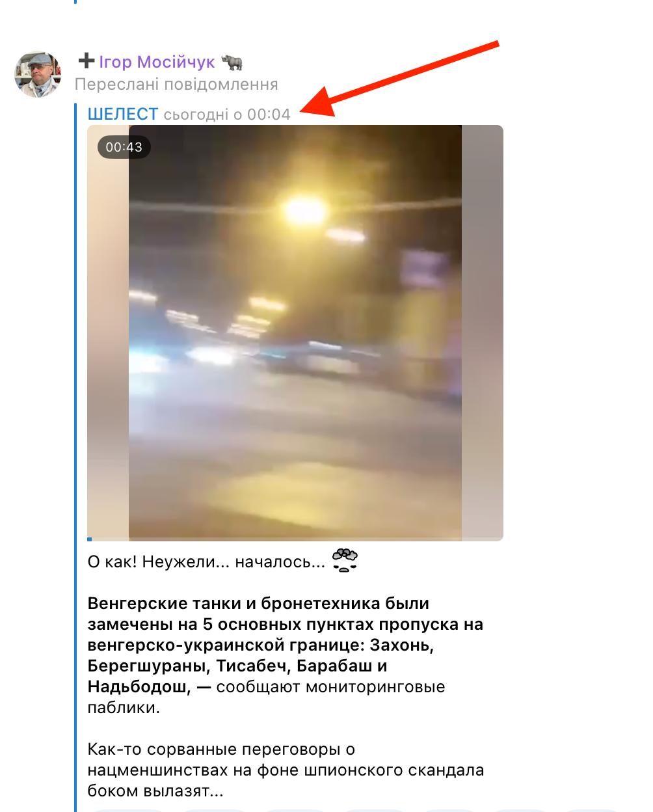Click the blue quote bar left of the video

click(76, 455)
